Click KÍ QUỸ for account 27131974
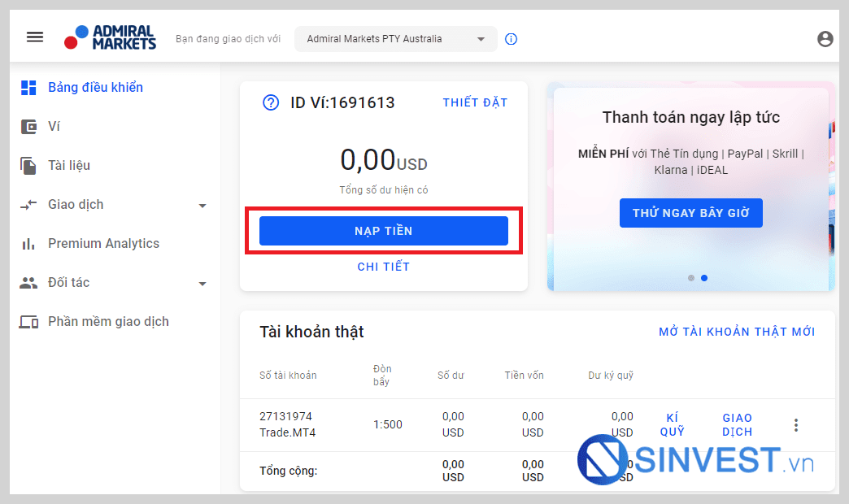Image resolution: width=849 pixels, height=504 pixels. tap(672, 425)
